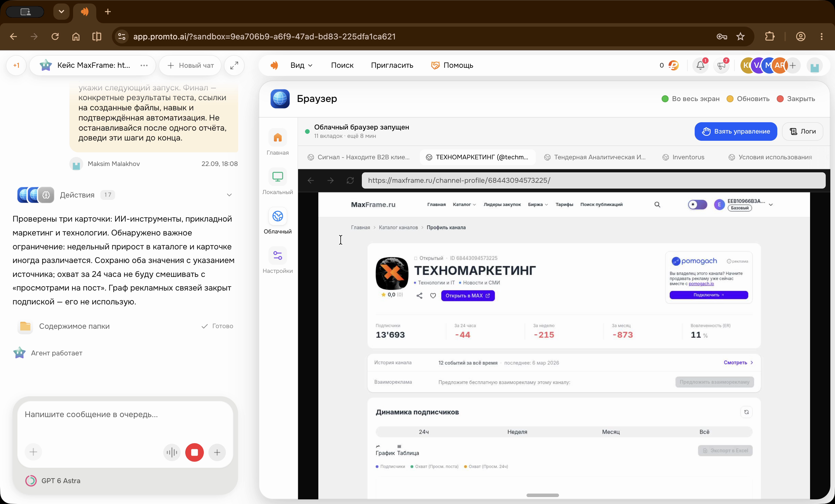Start voice input in chat
Viewport: 835px width, 504px height.
click(x=172, y=452)
